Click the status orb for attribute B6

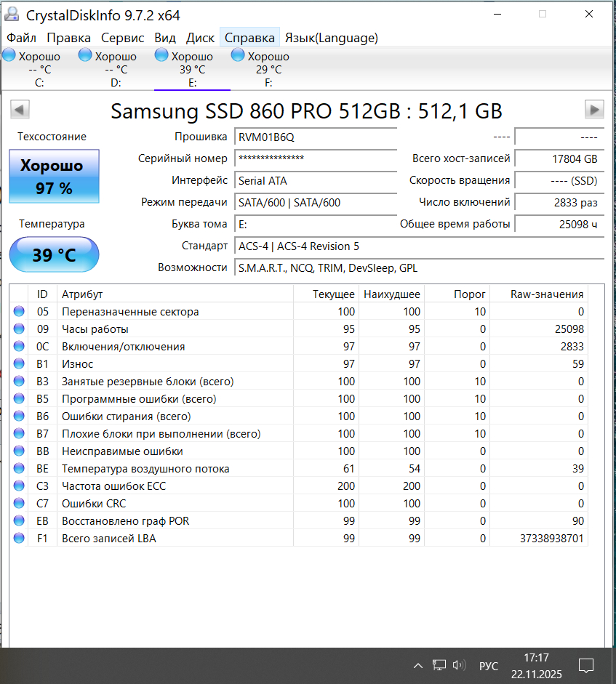(19, 416)
